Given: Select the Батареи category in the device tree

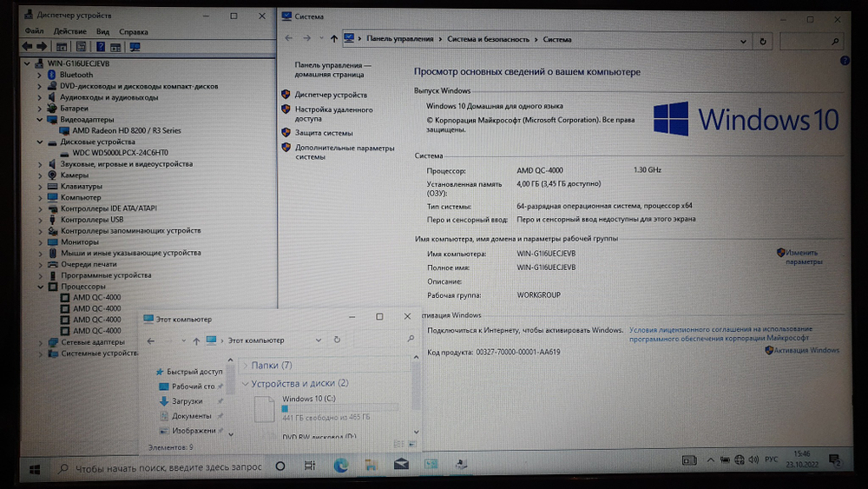Looking at the screenshot, I should (x=74, y=109).
